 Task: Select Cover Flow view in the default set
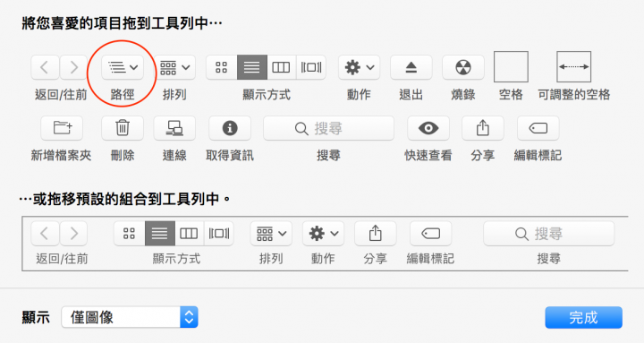[219, 233]
